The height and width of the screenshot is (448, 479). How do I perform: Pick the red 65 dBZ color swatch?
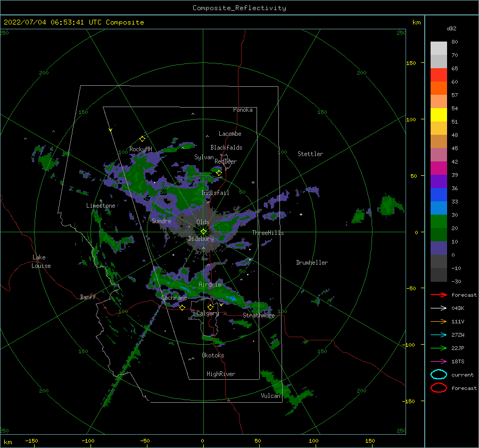(439, 75)
